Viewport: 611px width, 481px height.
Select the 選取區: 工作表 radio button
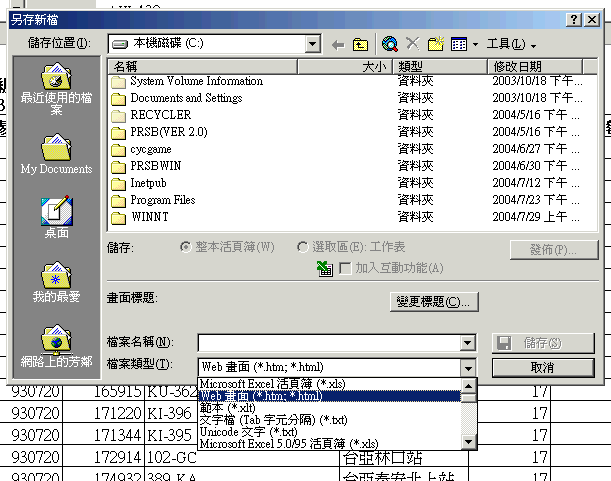click(x=303, y=247)
